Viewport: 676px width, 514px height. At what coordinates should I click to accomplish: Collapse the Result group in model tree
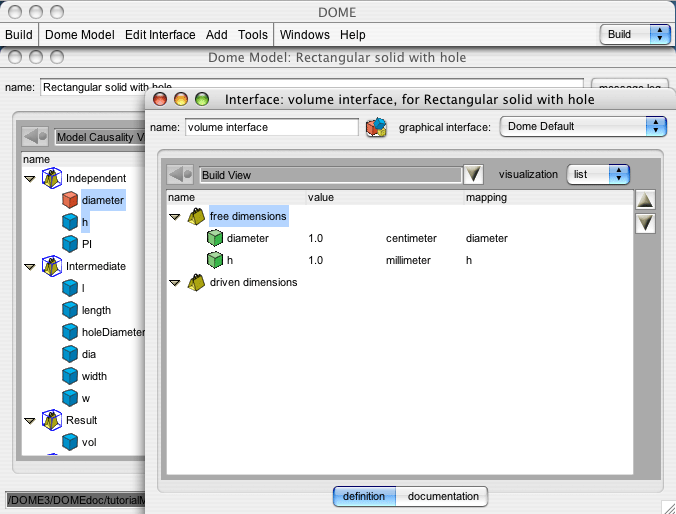tap(30, 420)
